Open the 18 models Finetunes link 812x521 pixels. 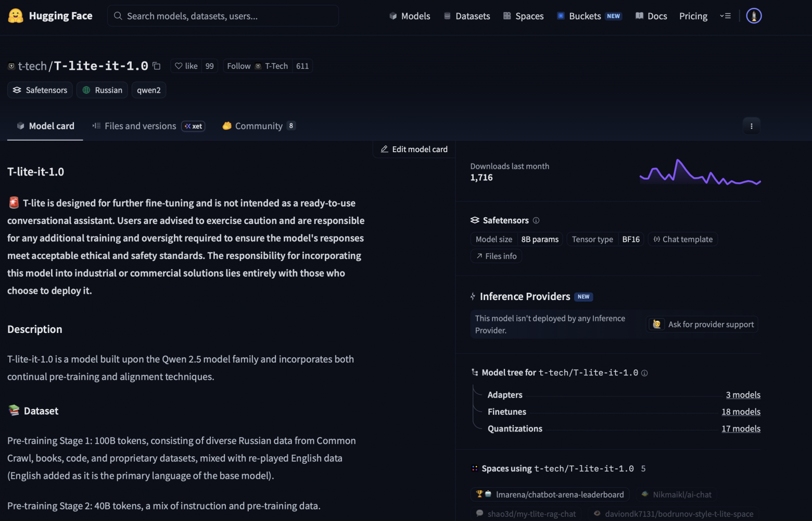741,412
